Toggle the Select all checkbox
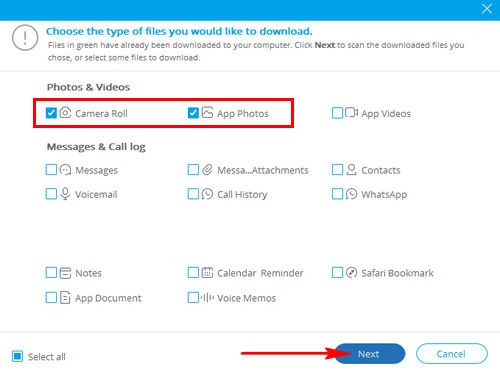This screenshot has height=378, width=500. (17, 356)
